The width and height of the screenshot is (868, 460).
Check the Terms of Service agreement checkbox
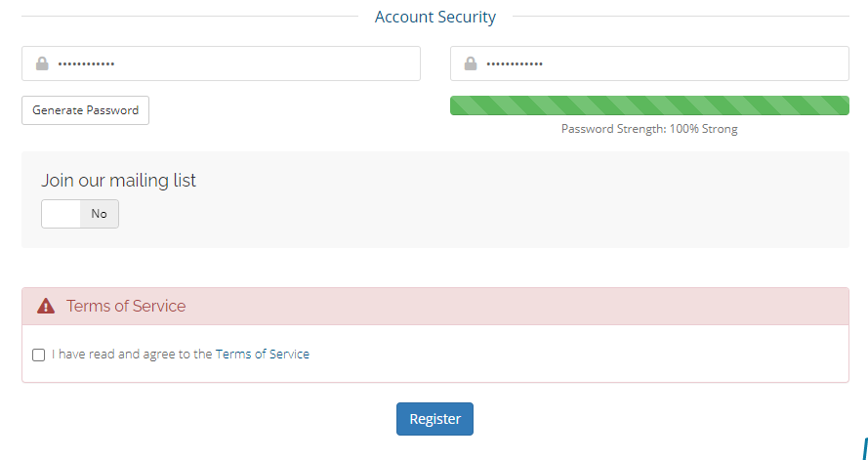point(38,355)
